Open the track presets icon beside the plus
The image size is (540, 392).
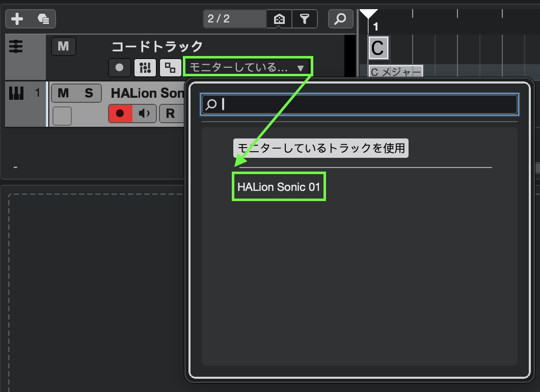point(43,19)
